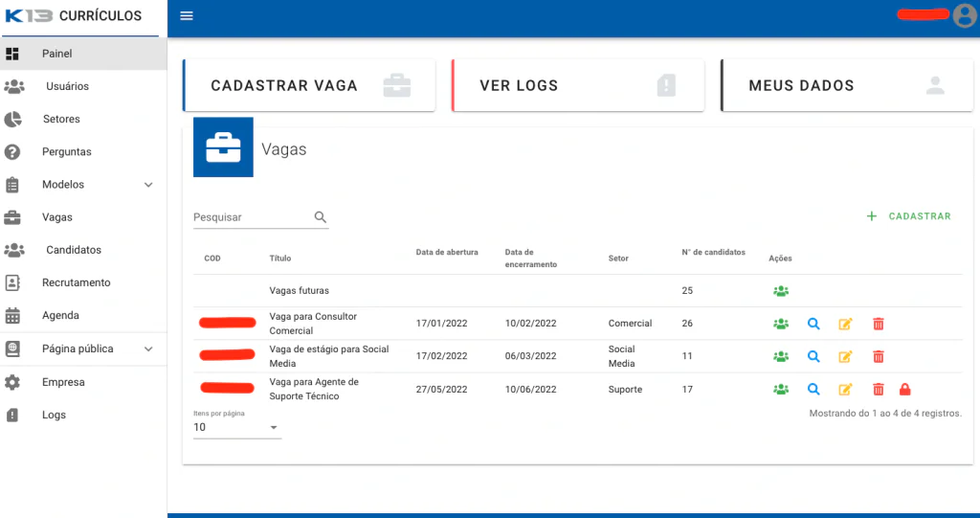Screen dimensions: 980x518
Task: Click the CADASTRAR VAGA card
Action: coord(309,86)
